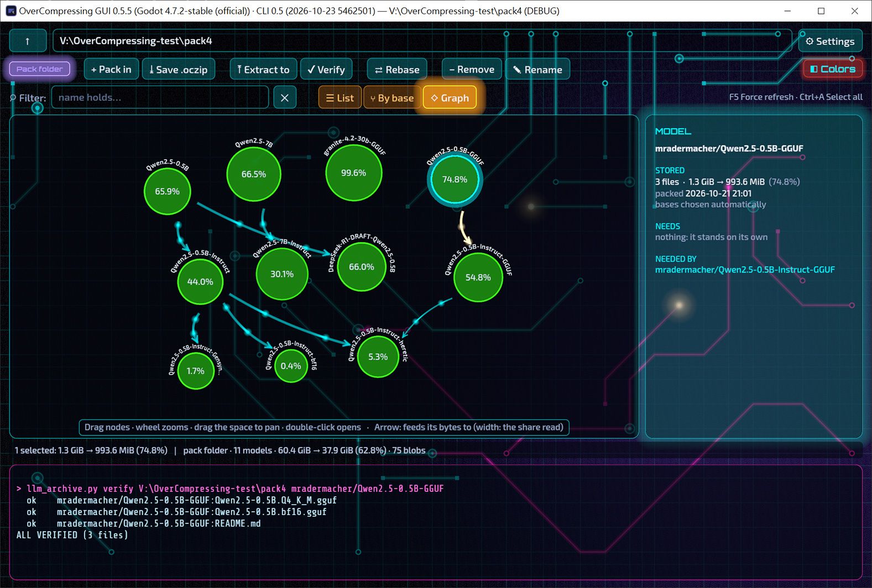This screenshot has height=588, width=872.
Task: Open the mradermacher/Qwen2.5-0.5B-Instruct-GGUF link under Needed By
Action: click(x=745, y=270)
